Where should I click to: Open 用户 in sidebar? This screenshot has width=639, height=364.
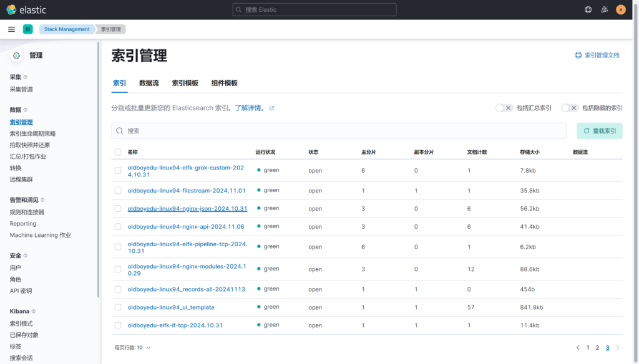coord(16,268)
